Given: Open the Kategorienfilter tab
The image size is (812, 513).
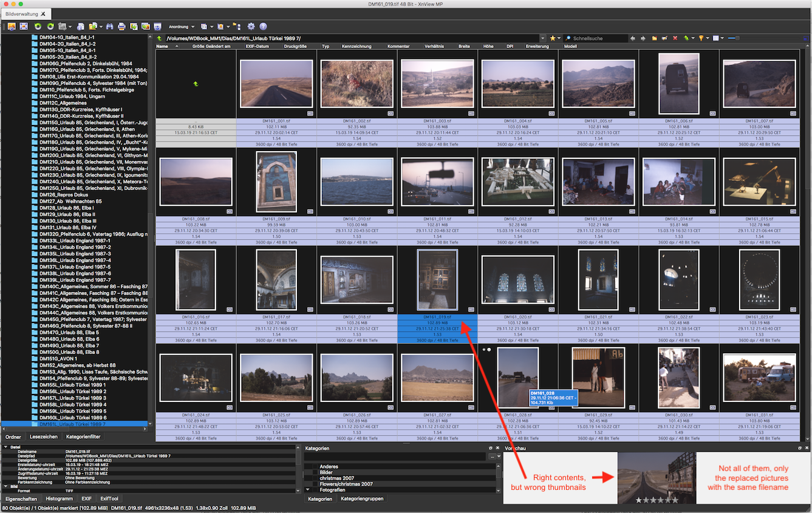Looking at the screenshot, I should [x=83, y=437].
